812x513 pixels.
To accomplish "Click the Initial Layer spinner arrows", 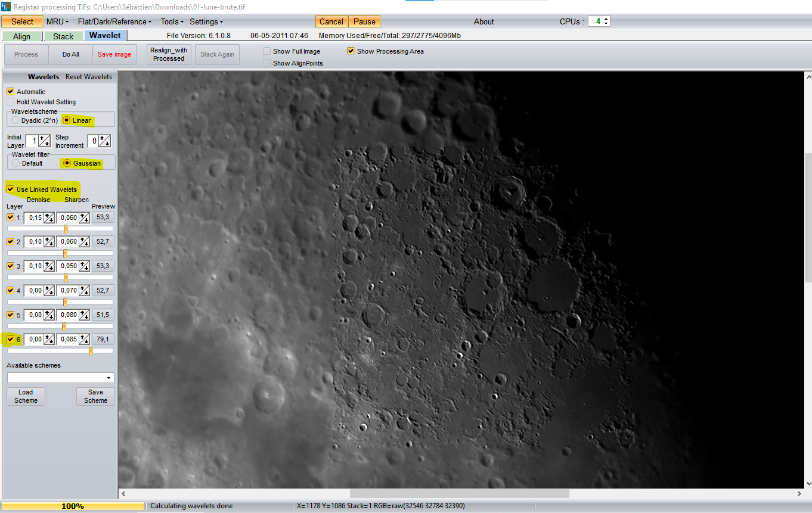I will pos(45,141).
